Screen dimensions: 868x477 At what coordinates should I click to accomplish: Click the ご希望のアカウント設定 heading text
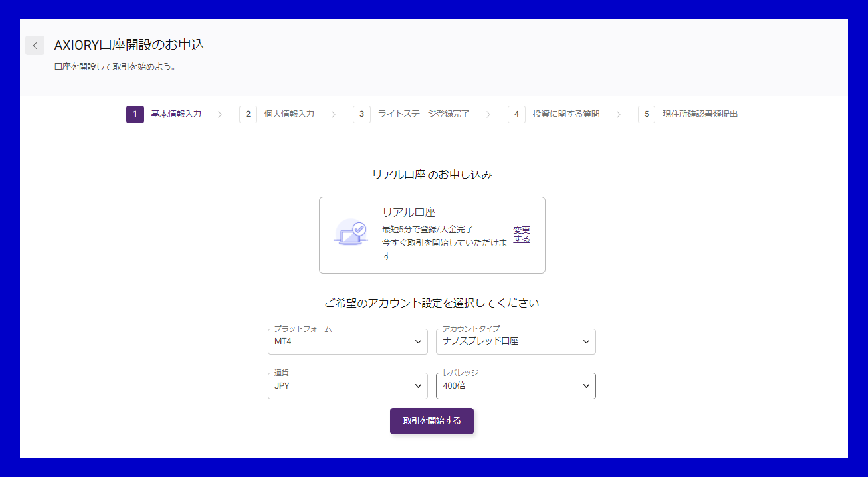[432, 303]
